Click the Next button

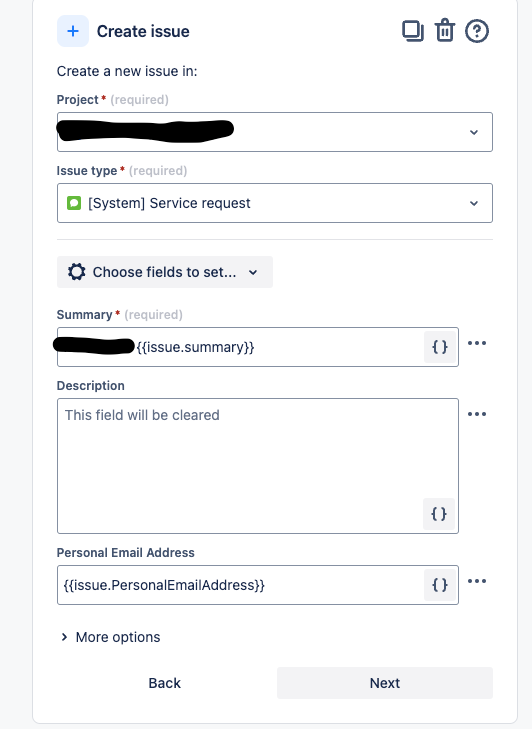[385, 683]
